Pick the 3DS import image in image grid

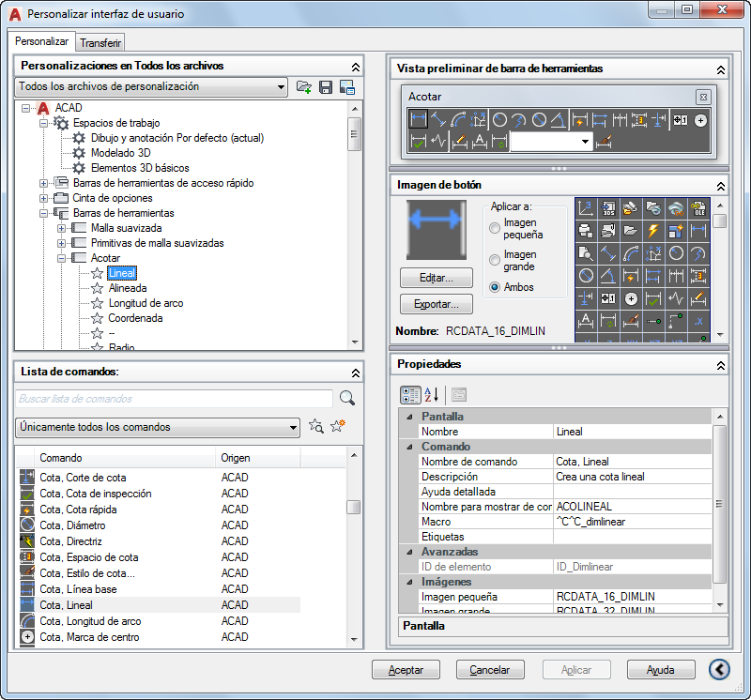coord(607,208)
